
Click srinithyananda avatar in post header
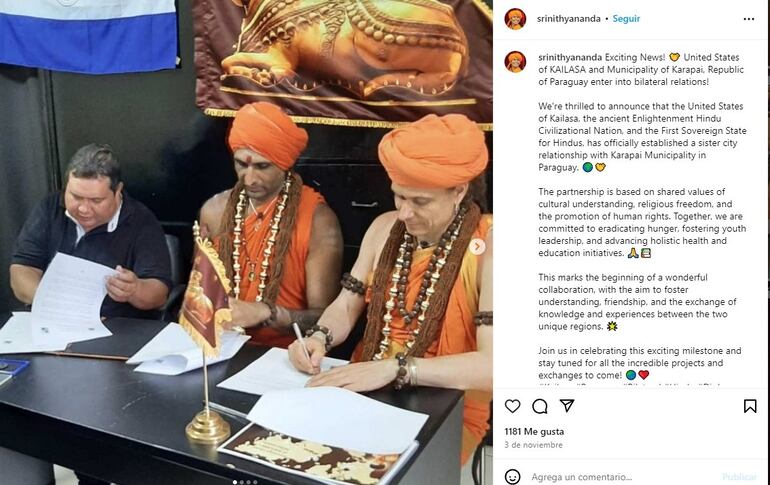tap(515, 19)
